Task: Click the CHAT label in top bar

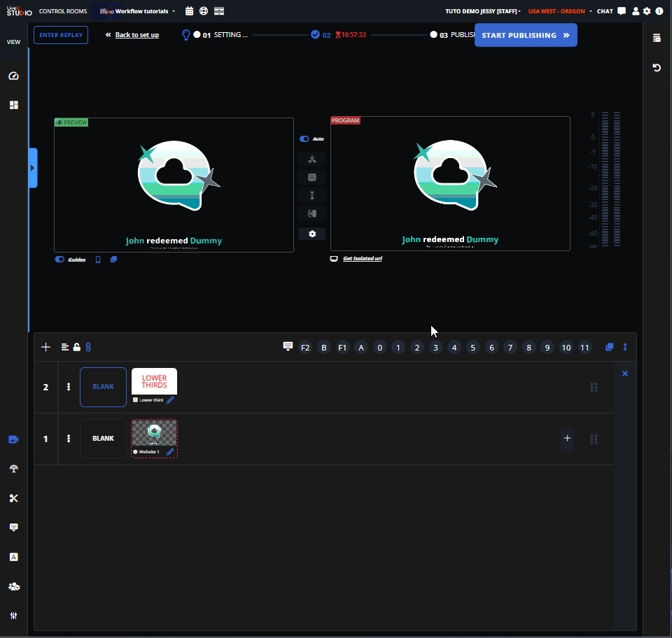Action: (605, 11)
